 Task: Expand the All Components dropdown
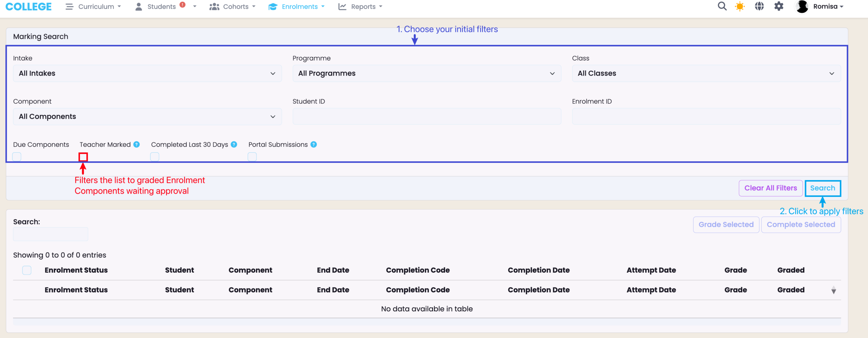(147, 117)
